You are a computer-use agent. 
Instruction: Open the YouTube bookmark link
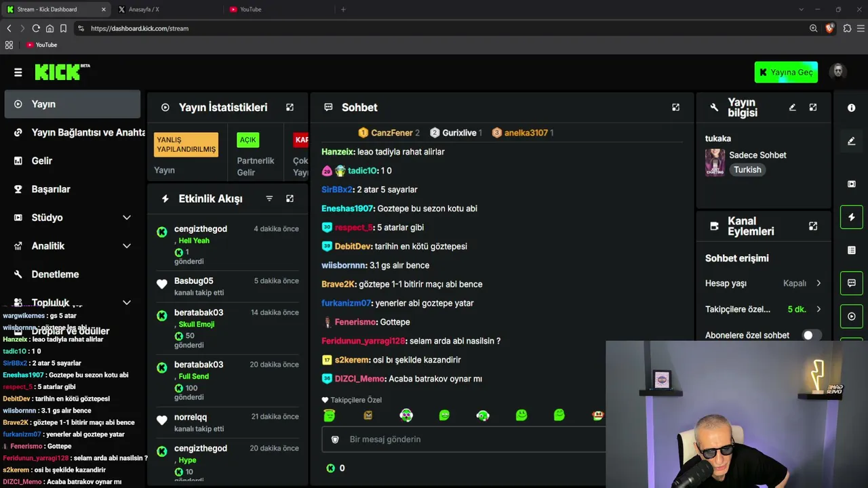pos(42,45)
